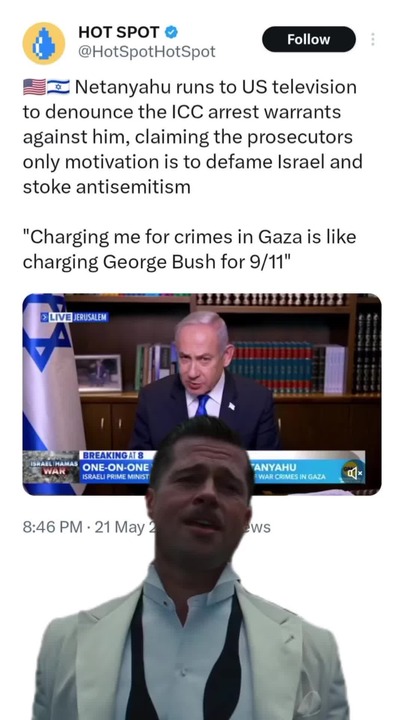Image resolution: width=404 pixels, height=720 pixels.
Task: Open the @HotSpotHotSpot handle link
Action: tap(147, 52)
